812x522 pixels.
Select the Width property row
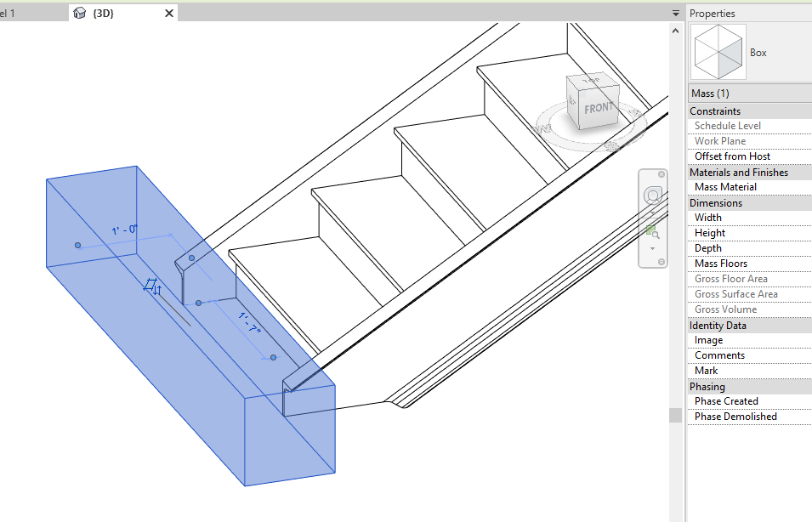tap(750, 218)
